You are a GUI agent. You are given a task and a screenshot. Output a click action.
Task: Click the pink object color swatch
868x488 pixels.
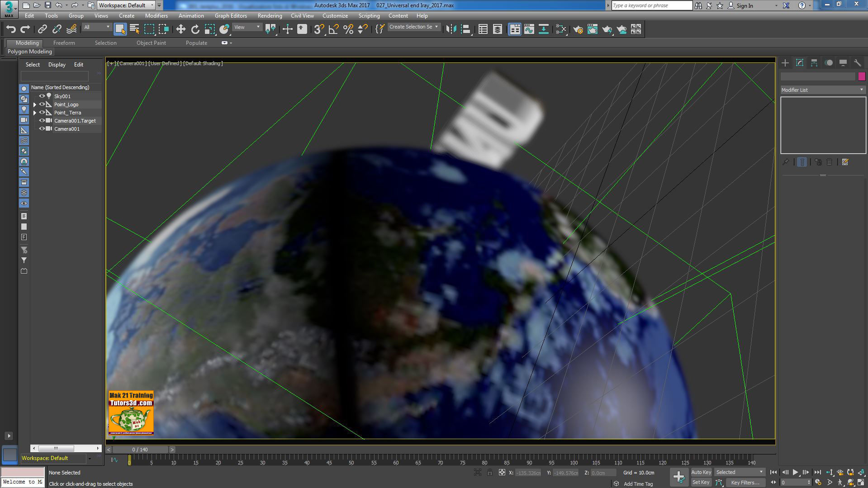[x=862, y=76]
